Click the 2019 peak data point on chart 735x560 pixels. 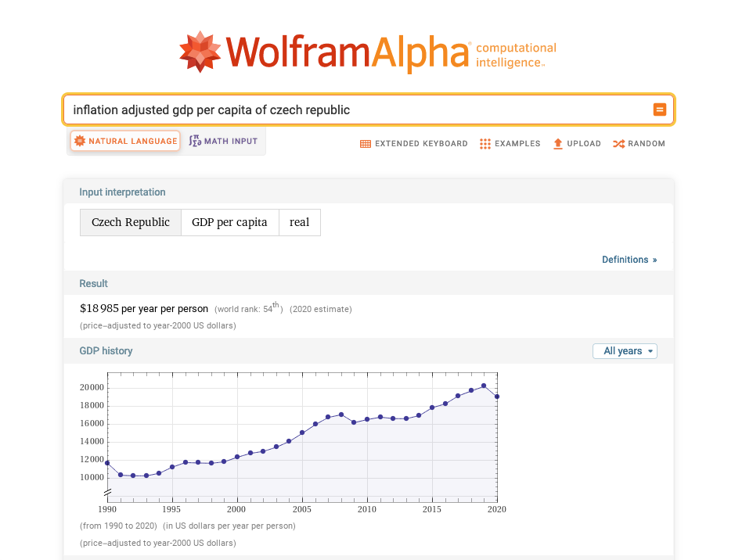(x=484, y=386)
